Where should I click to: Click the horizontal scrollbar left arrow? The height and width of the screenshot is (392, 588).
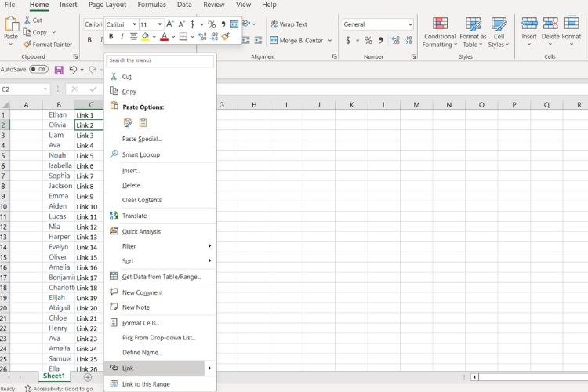pyautogui.click(x=474, y=377)
